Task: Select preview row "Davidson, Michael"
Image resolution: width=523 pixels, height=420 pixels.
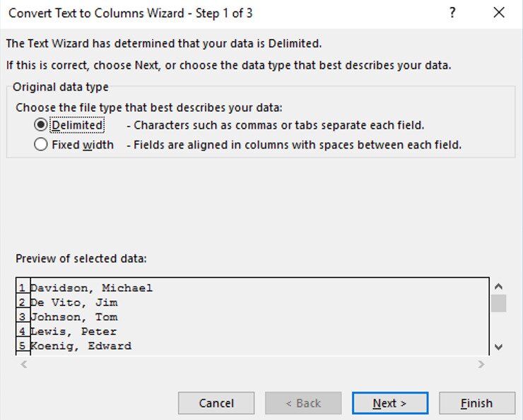Action: tap(92, 288)
